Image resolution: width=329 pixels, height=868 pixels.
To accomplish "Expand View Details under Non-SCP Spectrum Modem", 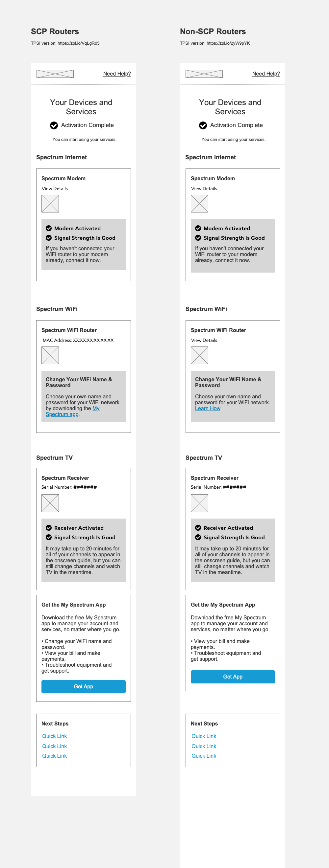I will (x=204, y=189).
